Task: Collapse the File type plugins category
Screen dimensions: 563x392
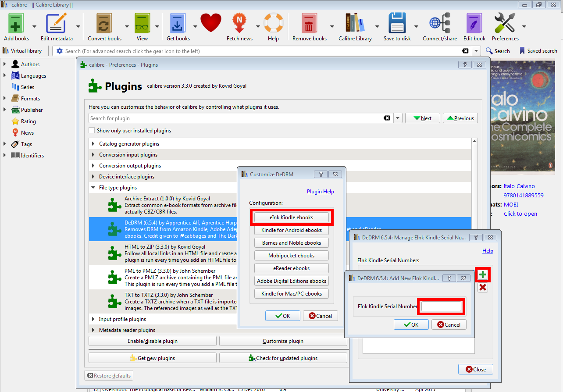Action: click(x=93, y=188)
